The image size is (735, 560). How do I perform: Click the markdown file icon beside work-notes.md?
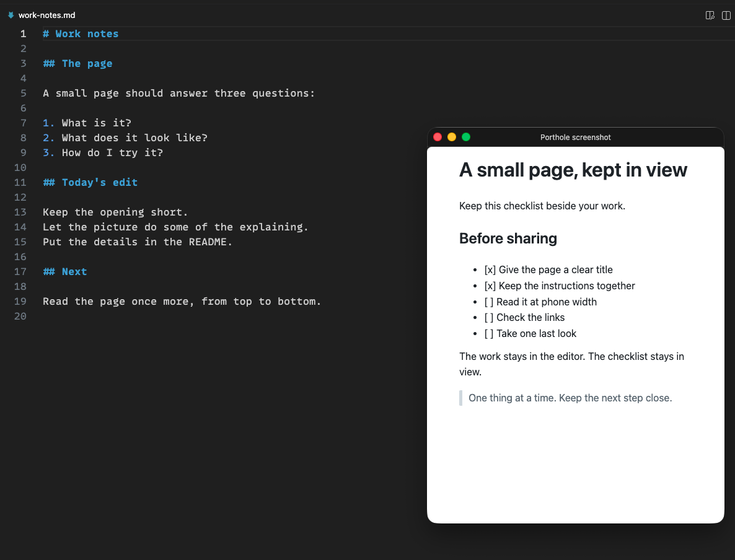(11, 15)
